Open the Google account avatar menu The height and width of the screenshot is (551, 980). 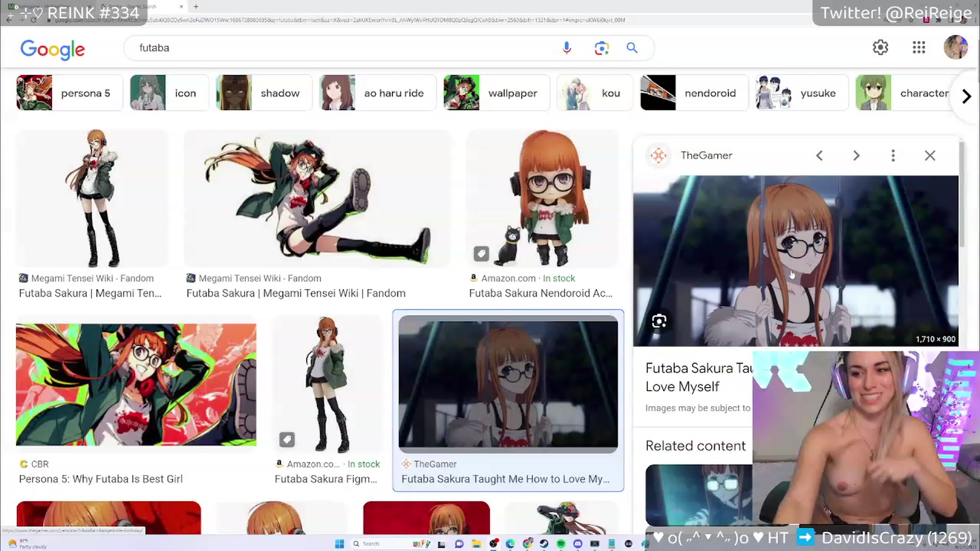tap(955, 47)
